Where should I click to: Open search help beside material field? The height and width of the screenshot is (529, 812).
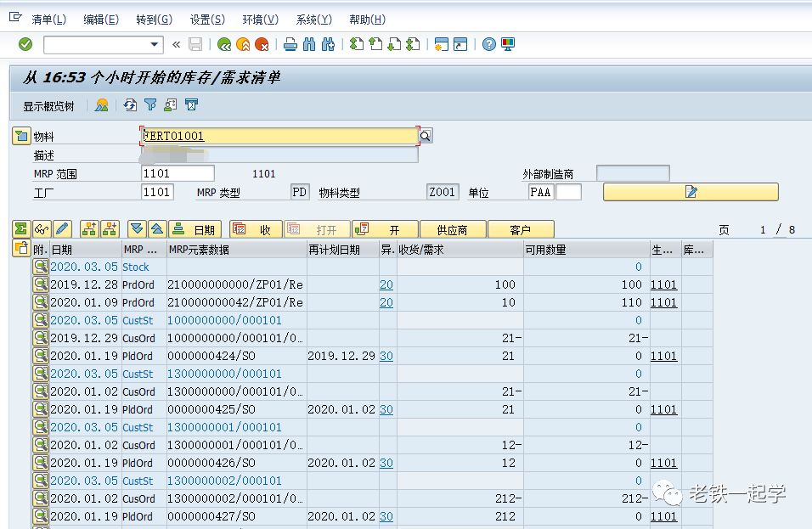426,136
